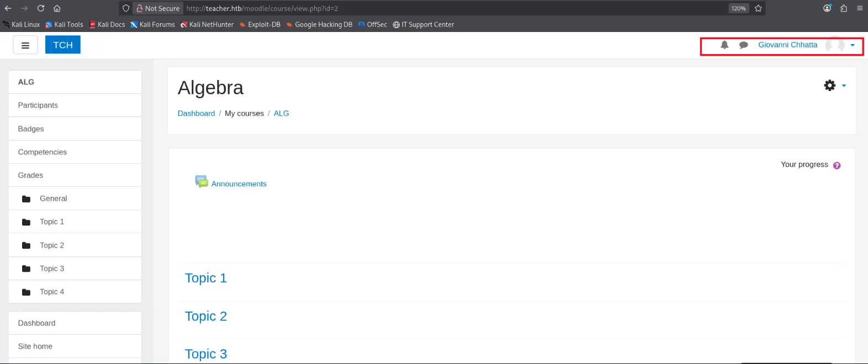Click the Not Secure site info indicator
Screen dimensions: 868x364
[158, 8]
